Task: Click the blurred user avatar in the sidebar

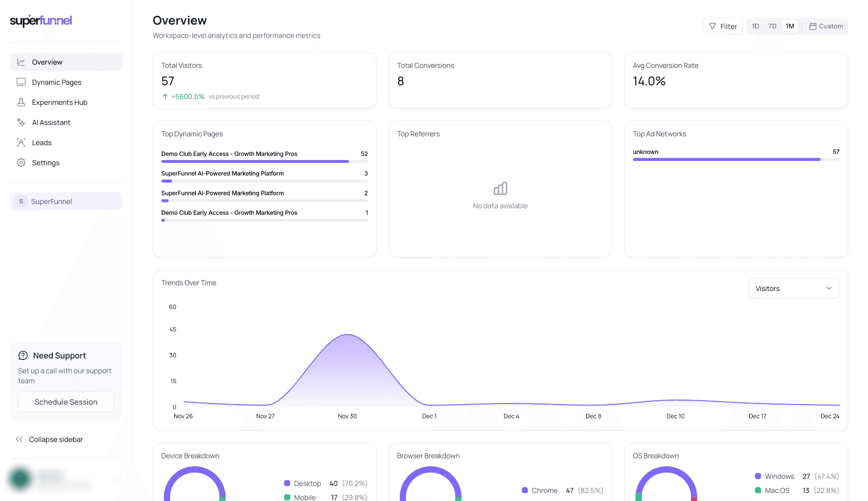Action: click(20, 478)
